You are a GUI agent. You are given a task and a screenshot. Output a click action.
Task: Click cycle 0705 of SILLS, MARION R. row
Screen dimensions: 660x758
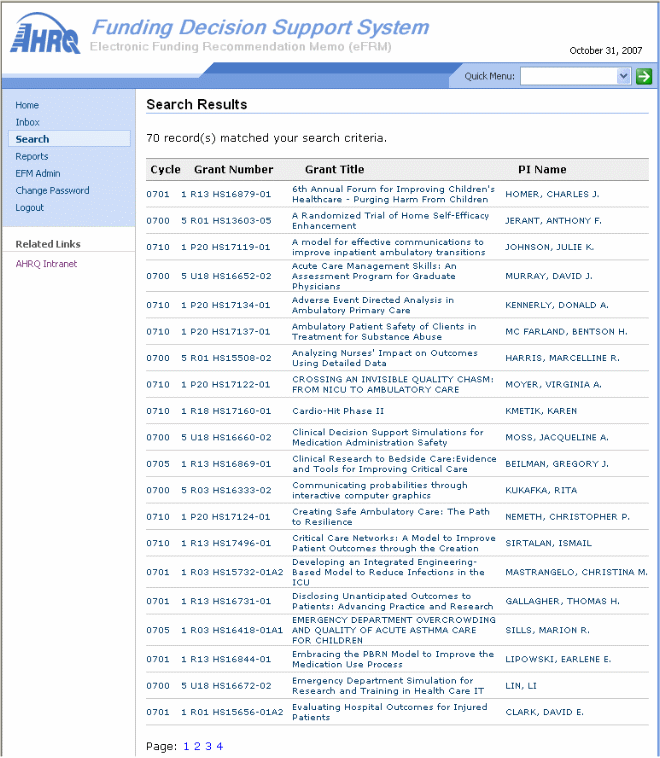158,630
